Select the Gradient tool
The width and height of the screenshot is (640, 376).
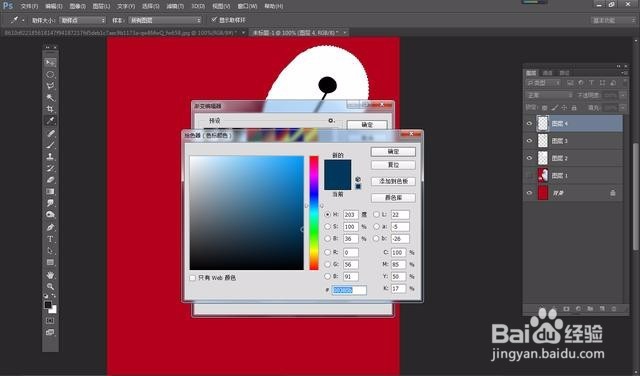click(x=50, y=191)
